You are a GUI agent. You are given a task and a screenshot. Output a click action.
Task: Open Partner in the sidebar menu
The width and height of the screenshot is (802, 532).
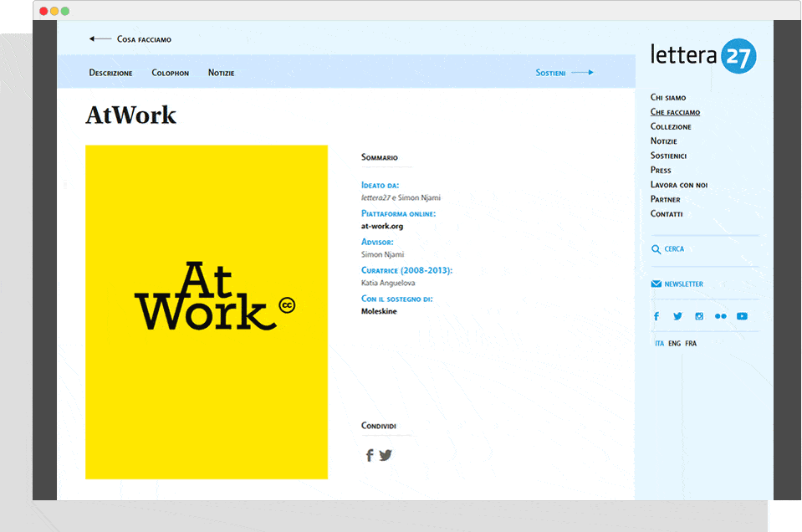[x=665, y=199]
